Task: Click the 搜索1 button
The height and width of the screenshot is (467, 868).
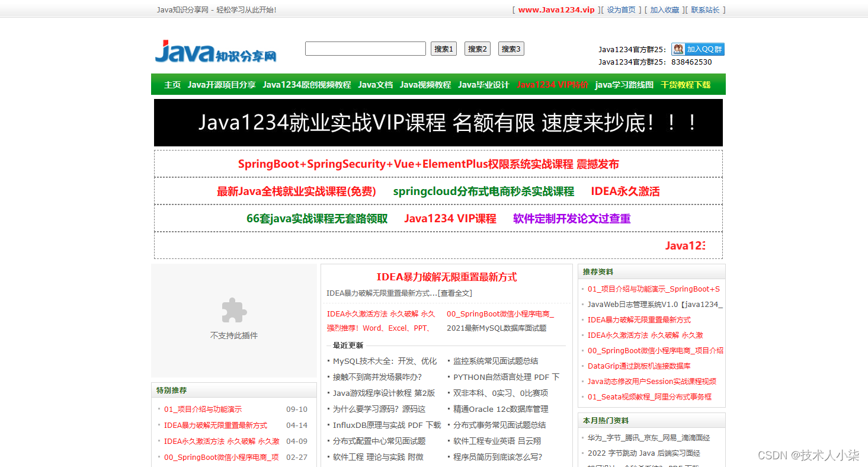Action: 444,49
